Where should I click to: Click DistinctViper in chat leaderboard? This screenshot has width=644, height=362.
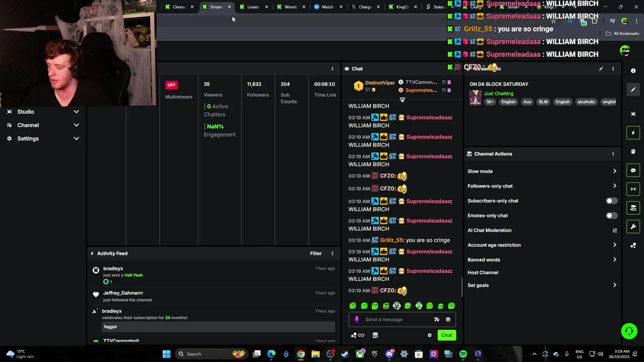[x=380, y=83]
